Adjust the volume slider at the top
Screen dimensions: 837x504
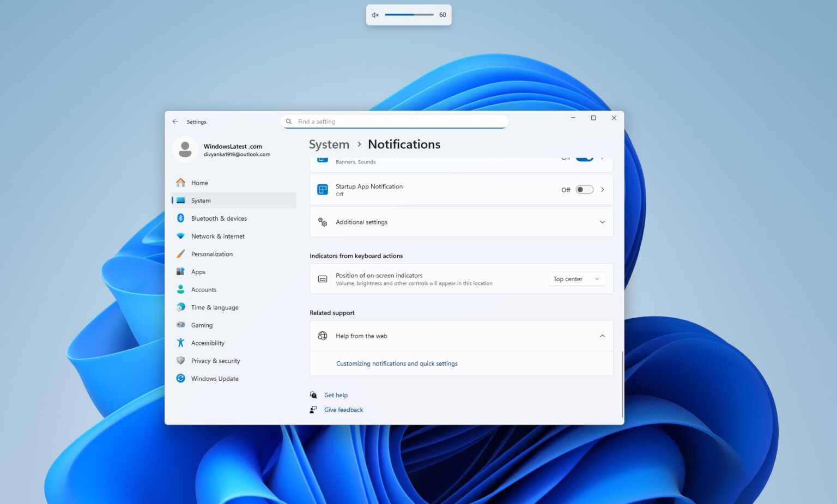(409, 15)
